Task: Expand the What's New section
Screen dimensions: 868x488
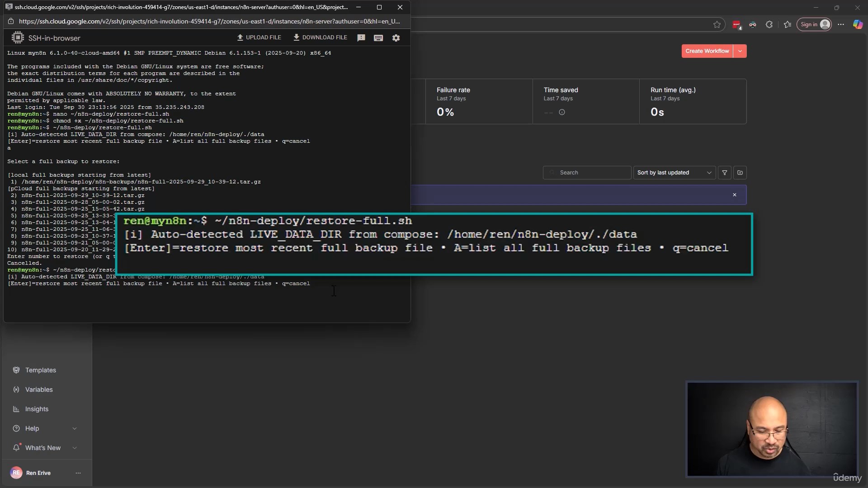Action: 75,448
